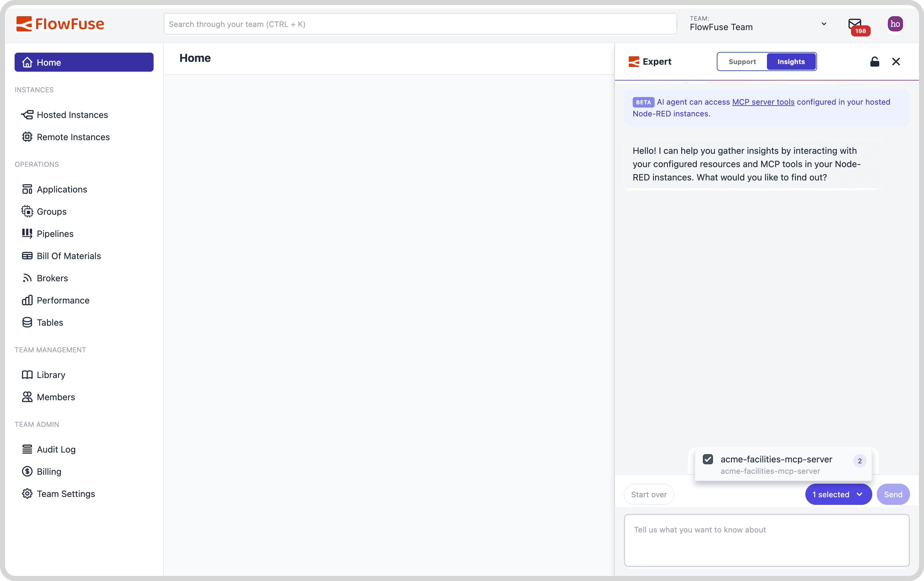Select the Pipelines icon
Screen dimensions: 924x581
27,233
